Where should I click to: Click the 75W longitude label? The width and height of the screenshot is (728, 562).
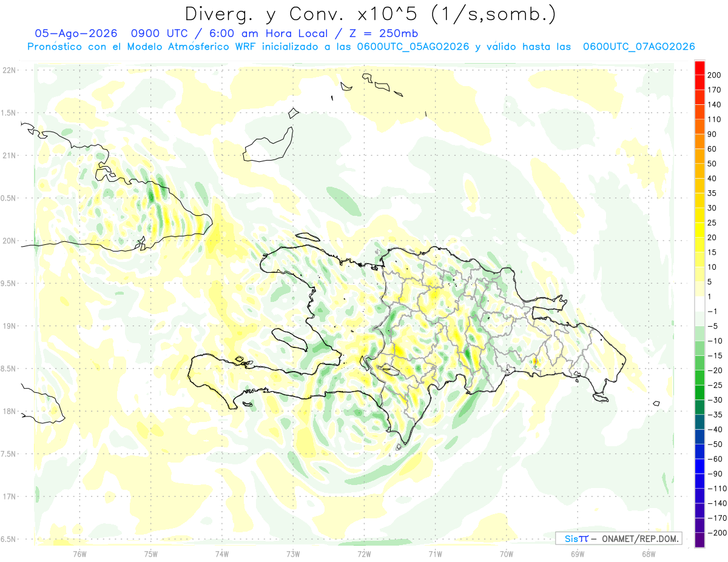point(150,554)
